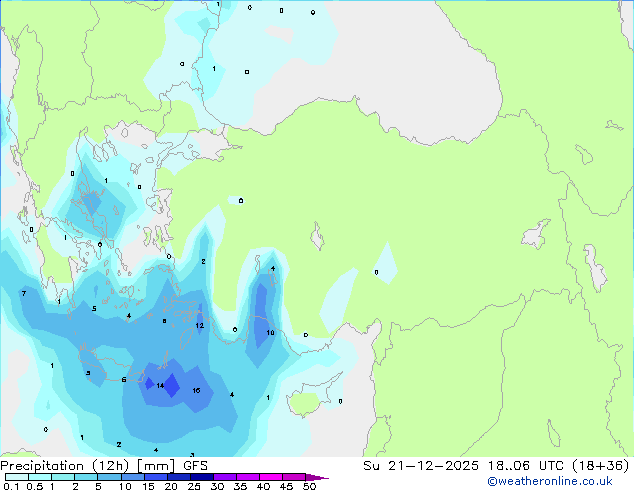Select the 5–10 mm blue legend swatch
634x490 pixels.
pyautogui.click(x=110, y=477)
